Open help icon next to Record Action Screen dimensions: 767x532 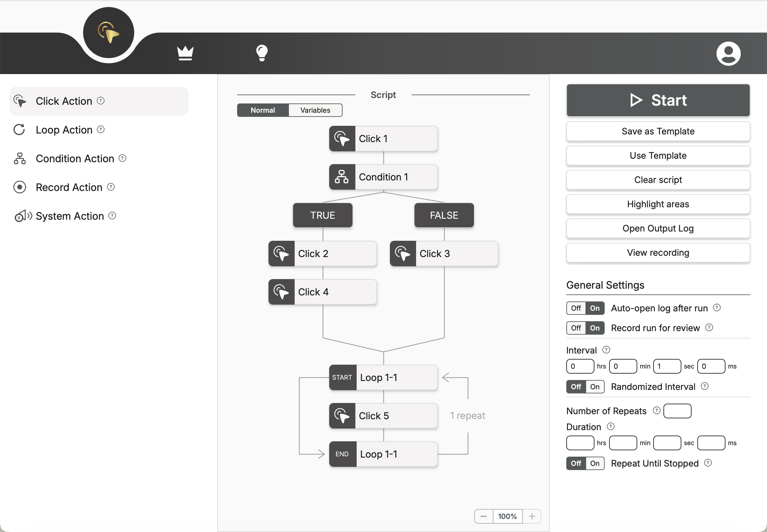(x=111, y=187)
